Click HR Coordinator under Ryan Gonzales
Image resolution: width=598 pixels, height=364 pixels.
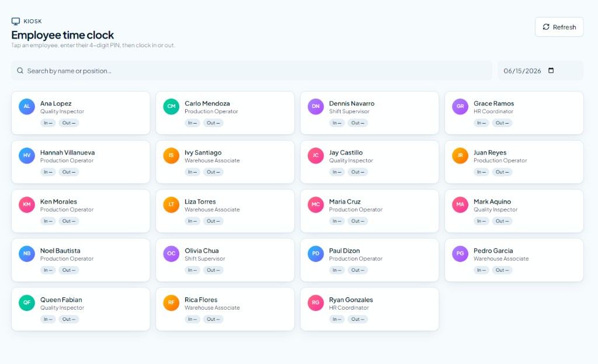[349, 308]
